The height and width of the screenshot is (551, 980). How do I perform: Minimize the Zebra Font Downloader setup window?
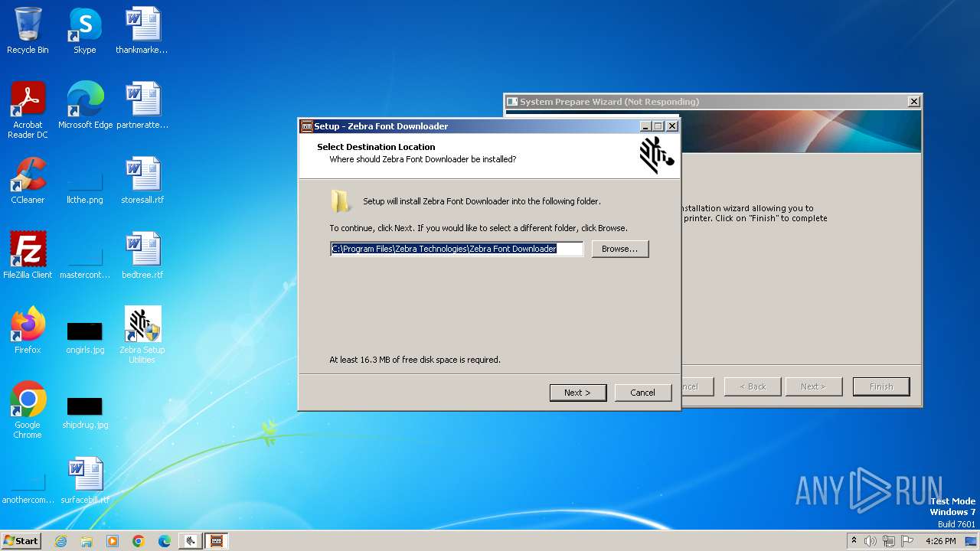(x=645, y=126)
